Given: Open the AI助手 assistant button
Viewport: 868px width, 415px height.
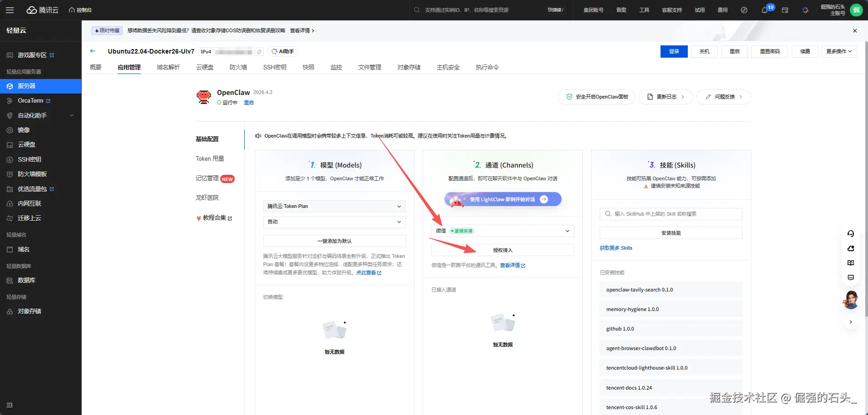Looking at the screenshot, I should pyautogui.click(x=283, y=51).
